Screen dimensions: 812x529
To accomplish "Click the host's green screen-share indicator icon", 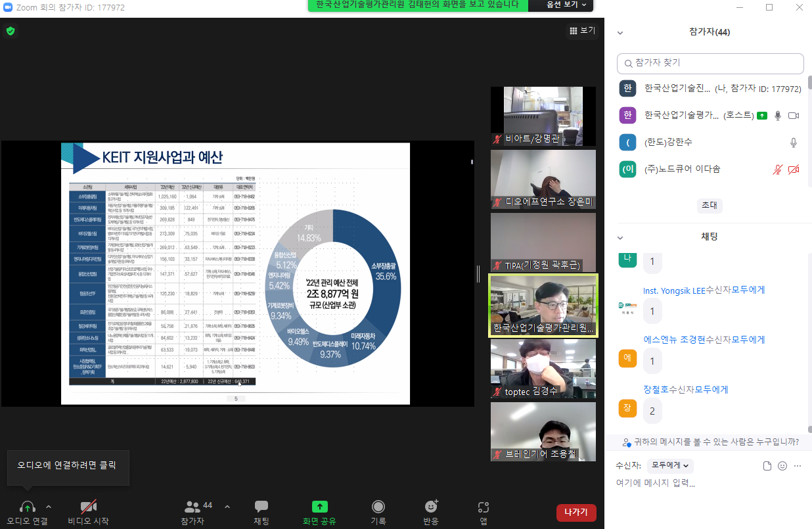I will click(762, 116).
